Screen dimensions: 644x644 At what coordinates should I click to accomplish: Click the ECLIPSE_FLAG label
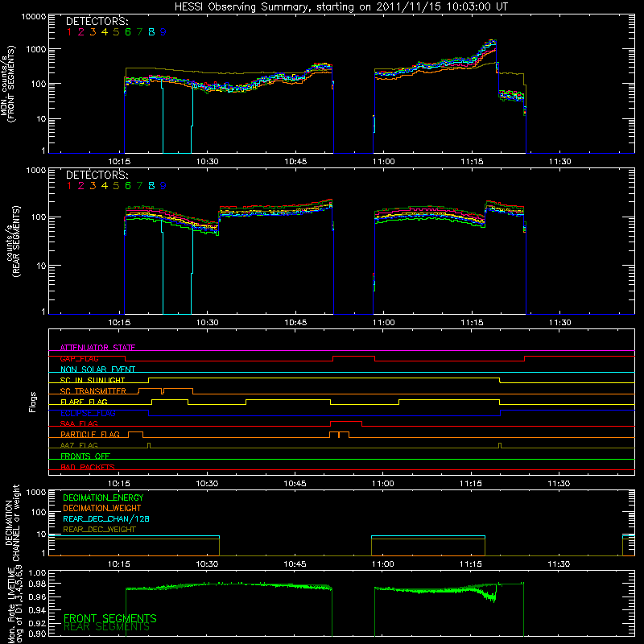(88, 413)
